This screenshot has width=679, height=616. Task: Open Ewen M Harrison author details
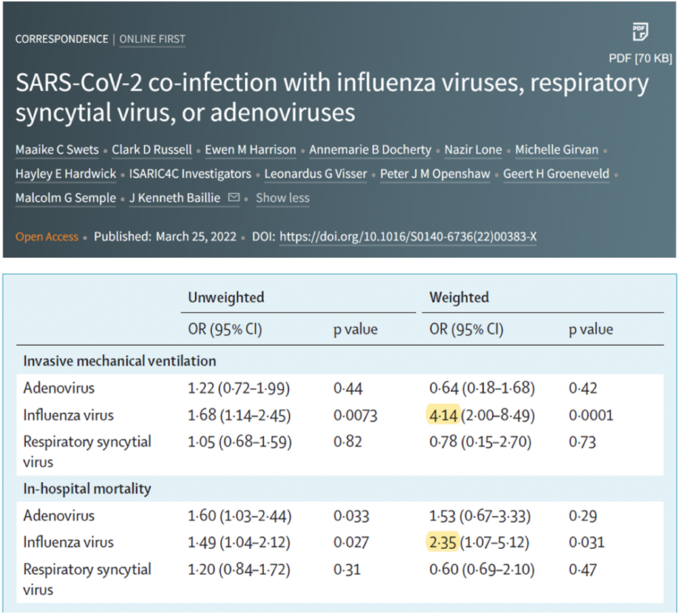[251, 150]
